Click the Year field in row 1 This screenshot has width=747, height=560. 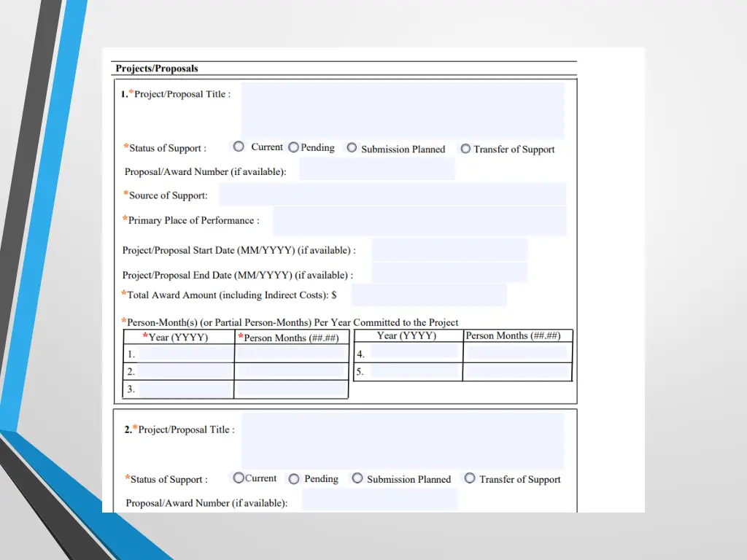pyautogui.click(x=186, y=353)
